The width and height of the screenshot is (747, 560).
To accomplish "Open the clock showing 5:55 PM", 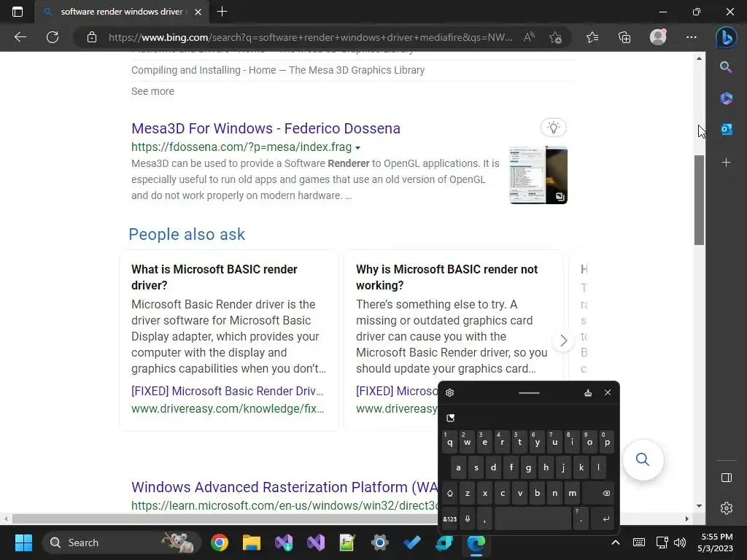I will 716,542.
